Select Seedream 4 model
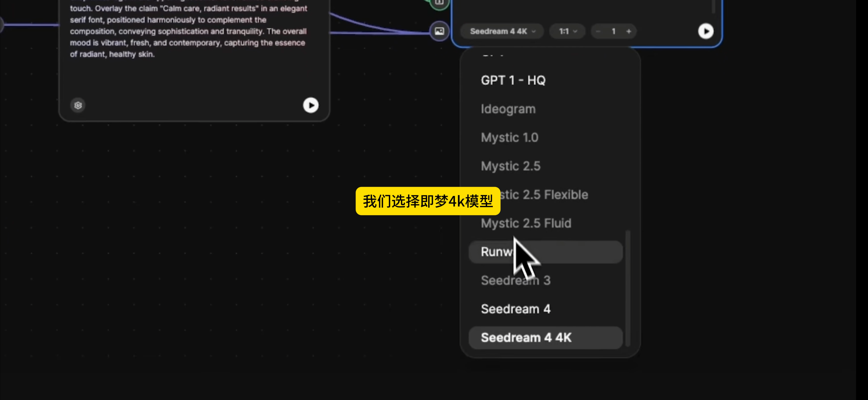This screenshot has height=400, width=868. coord(545,309)
